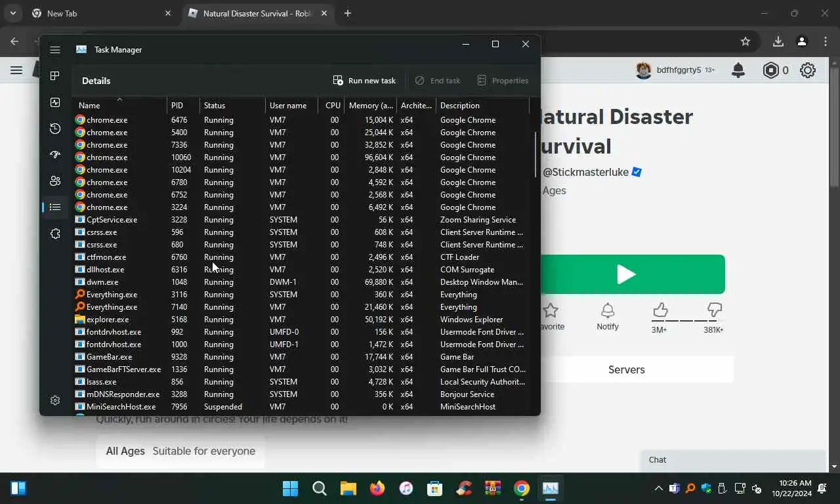This screenshot has width=840, height=504.
Task: Sort by Description column header
Action: (x=482, y=105)
